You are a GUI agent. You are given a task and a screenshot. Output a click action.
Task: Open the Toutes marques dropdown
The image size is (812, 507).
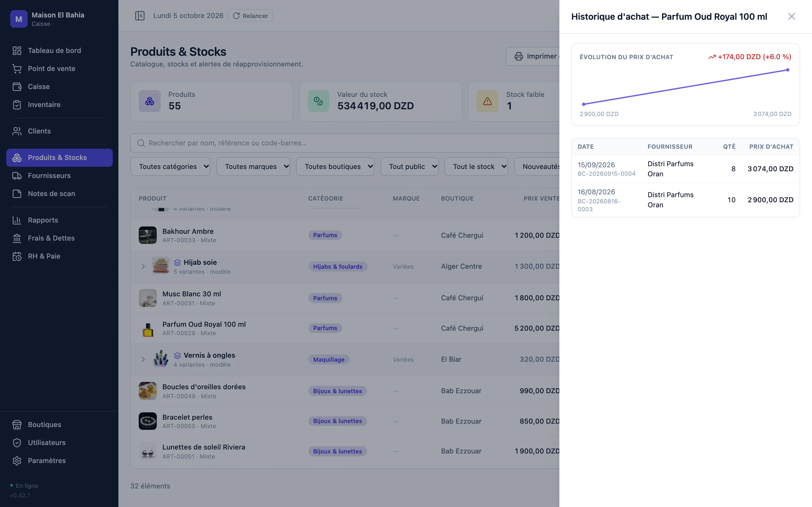(253, 167)
